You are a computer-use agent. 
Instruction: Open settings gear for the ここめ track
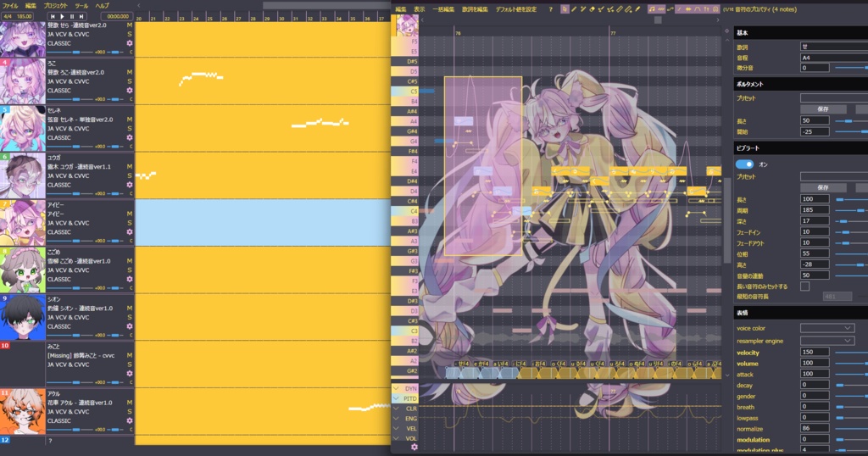click(x=130, y=279)
